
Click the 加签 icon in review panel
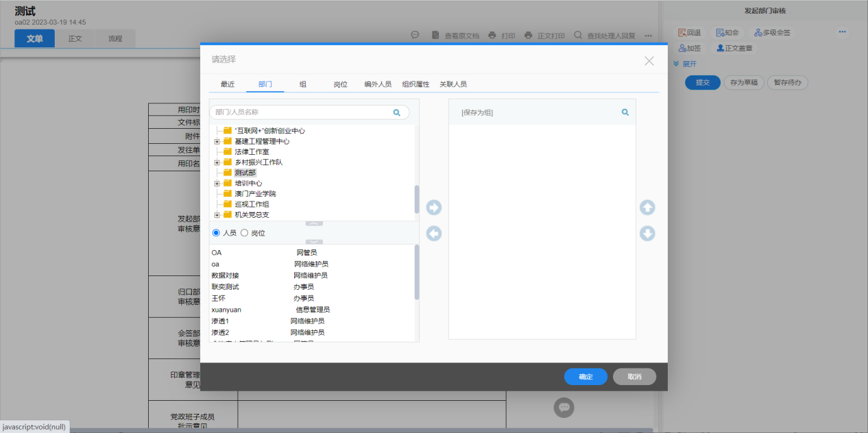coord(682,48)
